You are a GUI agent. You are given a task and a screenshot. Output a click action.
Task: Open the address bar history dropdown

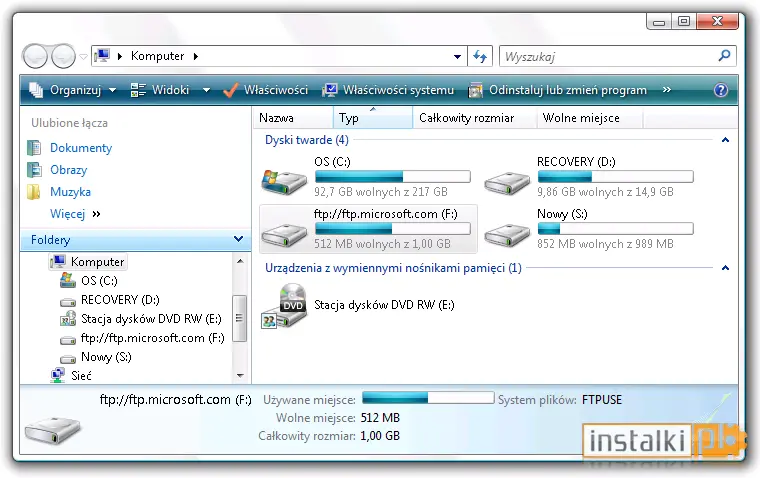pyautogui.click(x=457, y=57)
